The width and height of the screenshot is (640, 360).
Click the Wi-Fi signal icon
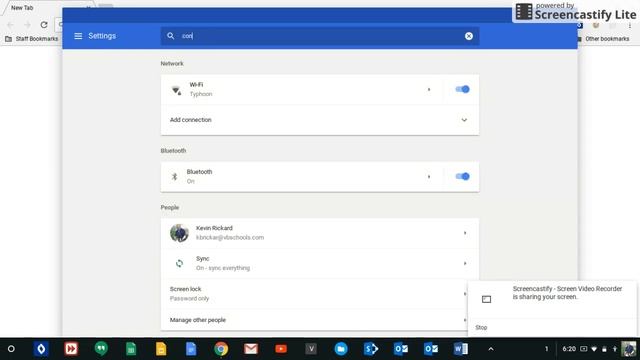pyautogui.click(x=176, y=90)
